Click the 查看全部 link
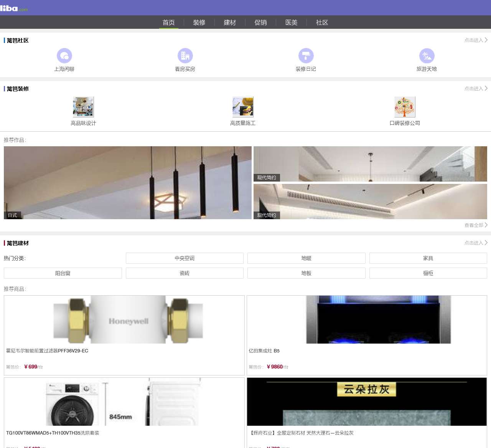The width and height of the screenshot is (491, 448). [476, 225]
